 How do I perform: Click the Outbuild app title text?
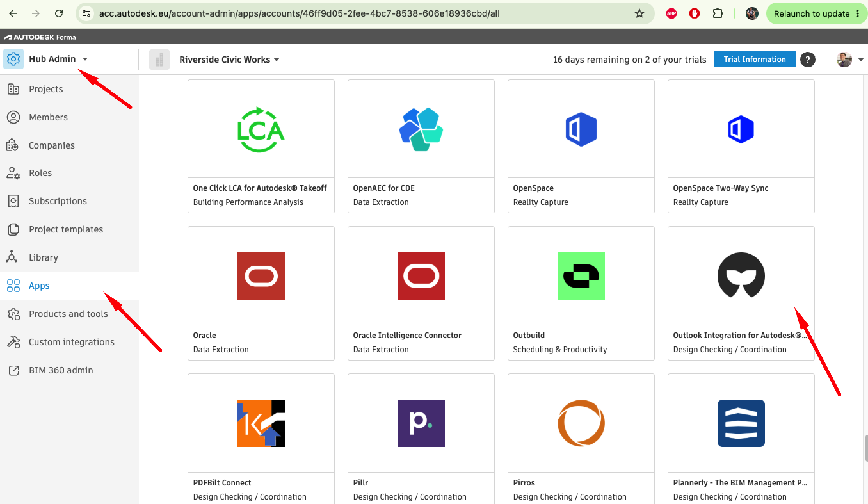529,336
